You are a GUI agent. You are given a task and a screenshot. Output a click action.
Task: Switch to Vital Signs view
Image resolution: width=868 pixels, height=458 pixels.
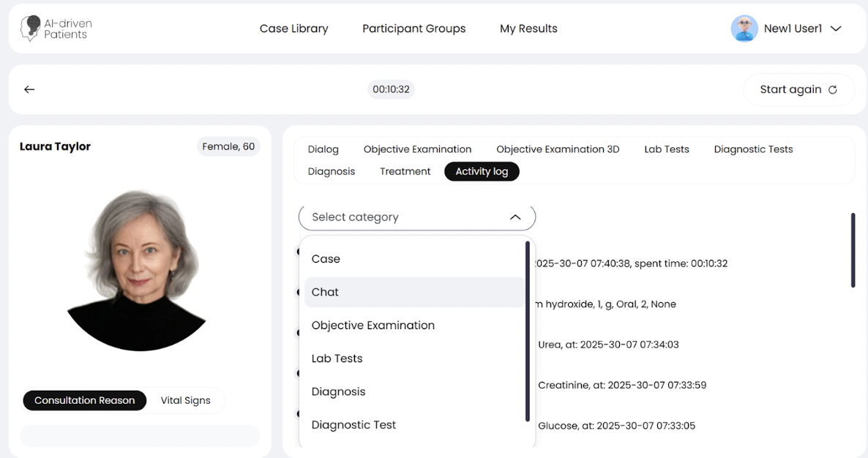click(x=185, y=400)
